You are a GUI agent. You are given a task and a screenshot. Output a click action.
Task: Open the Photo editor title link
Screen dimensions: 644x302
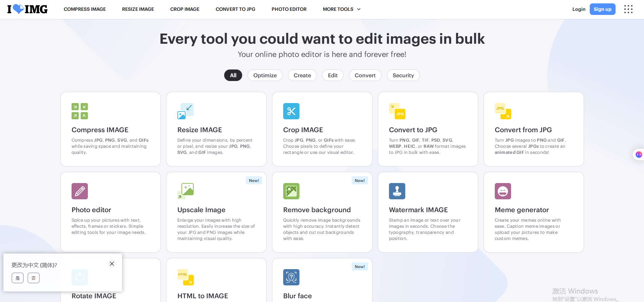(91, 210)
